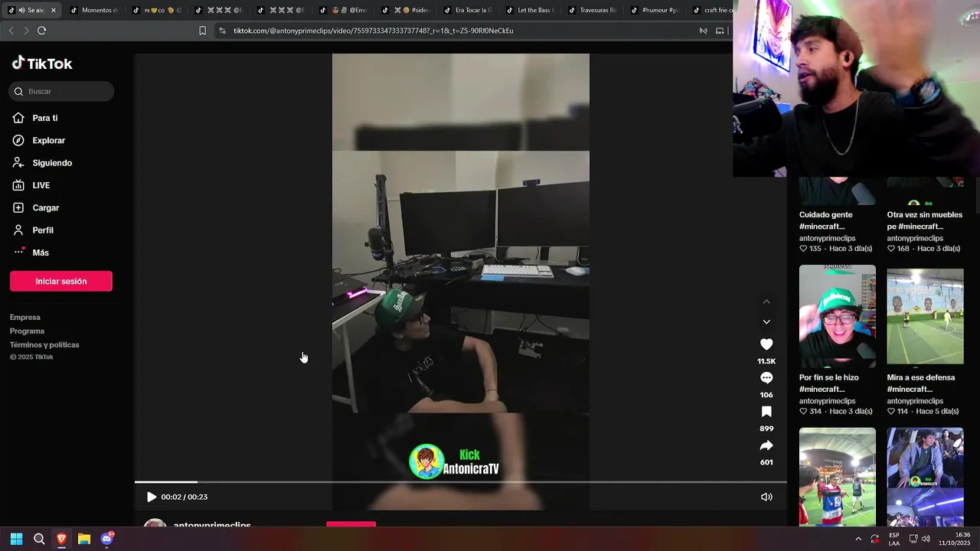
Task: Show hidden system tray icons
Action: (858, 539)
